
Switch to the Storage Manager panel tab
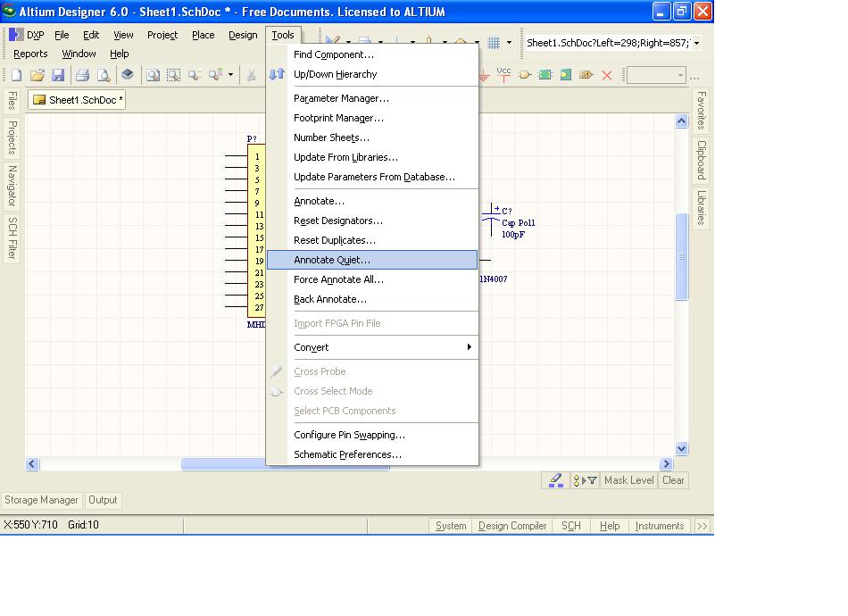(x=42, y=501)
